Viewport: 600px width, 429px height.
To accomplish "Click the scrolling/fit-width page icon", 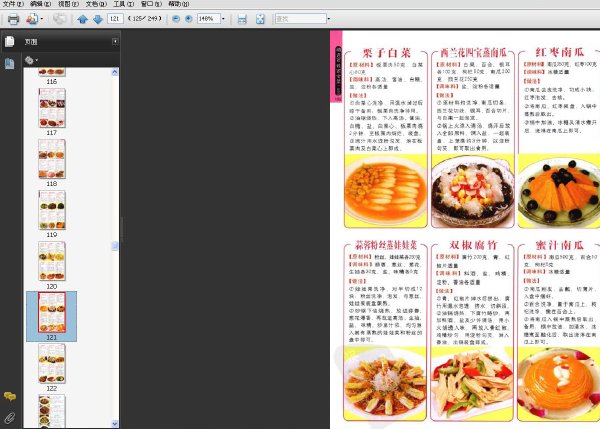I will 242,19.
